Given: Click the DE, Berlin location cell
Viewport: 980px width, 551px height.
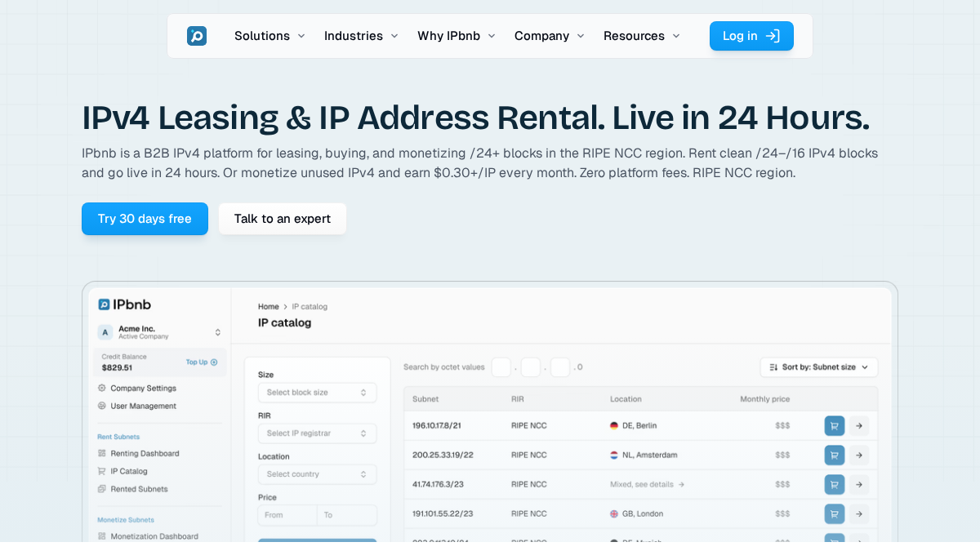Looking at the screenshot, I should coord(634,425).
